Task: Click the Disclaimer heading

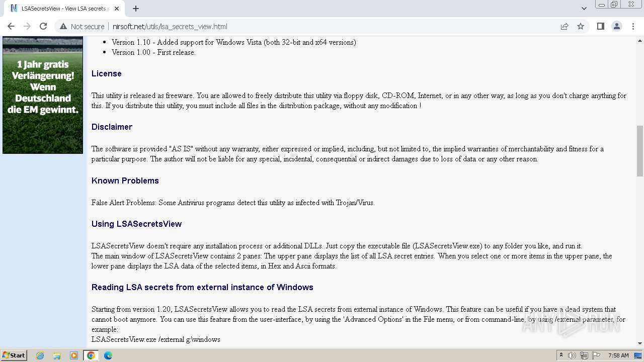Action: coord(112,127)
